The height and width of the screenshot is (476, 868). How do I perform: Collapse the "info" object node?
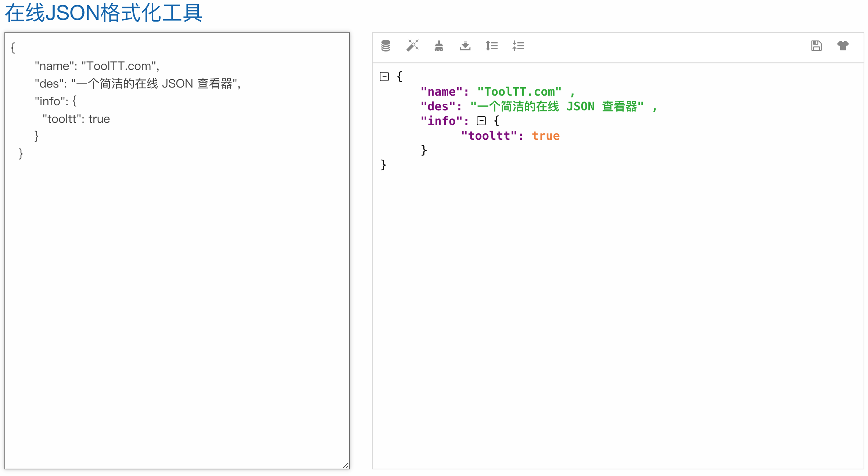tap(481, 121)
